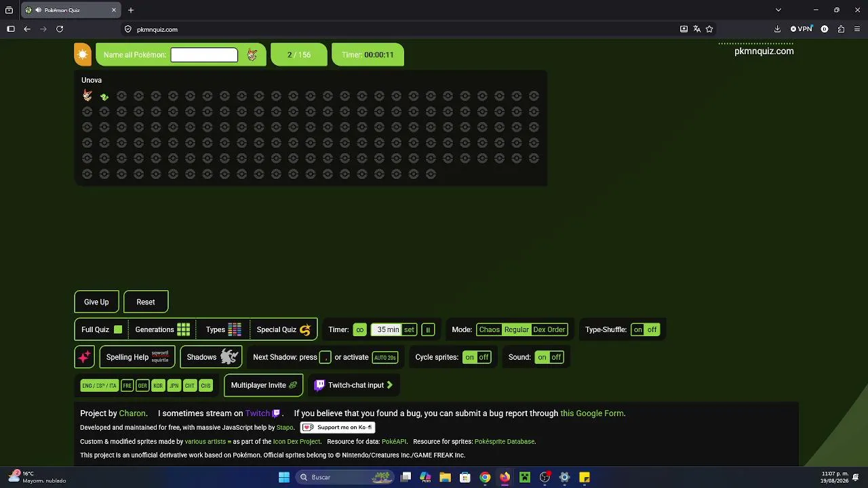The width and height of the screenshot is (868, 488).
Task: Open browser downloads
Action: click(x=777, y=29)
